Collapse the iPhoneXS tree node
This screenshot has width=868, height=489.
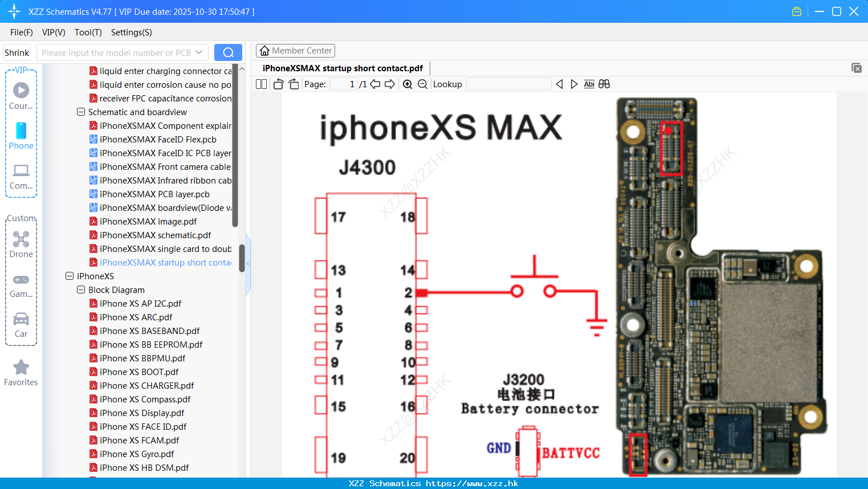[70, 276]
